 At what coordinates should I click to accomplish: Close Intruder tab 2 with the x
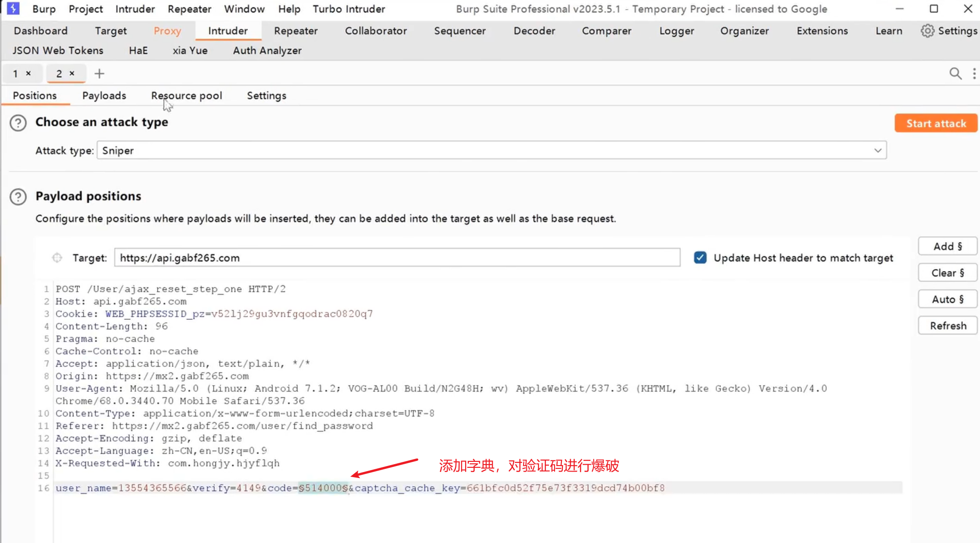(x=72, y=73)
